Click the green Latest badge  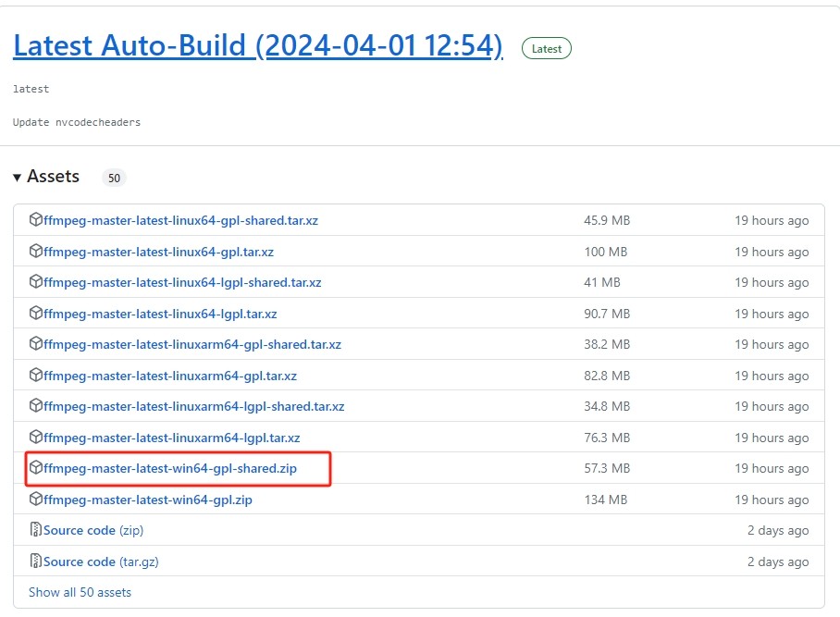[547, 49]
